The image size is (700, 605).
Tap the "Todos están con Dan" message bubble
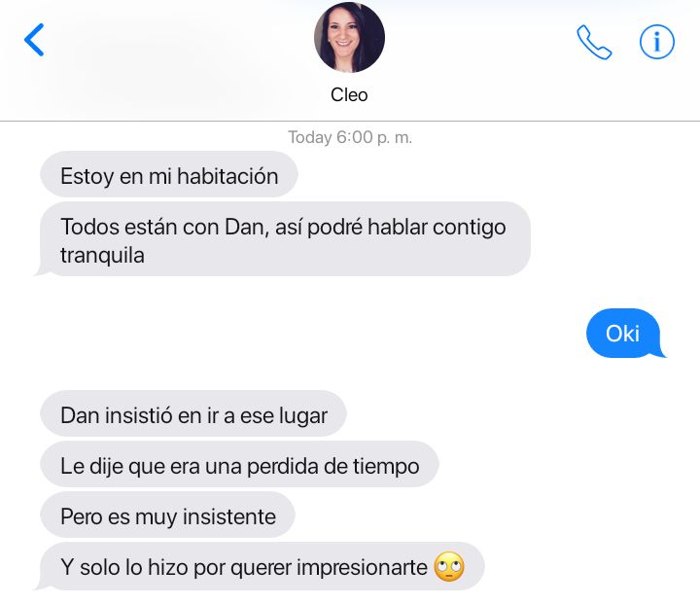coord(283,239)
